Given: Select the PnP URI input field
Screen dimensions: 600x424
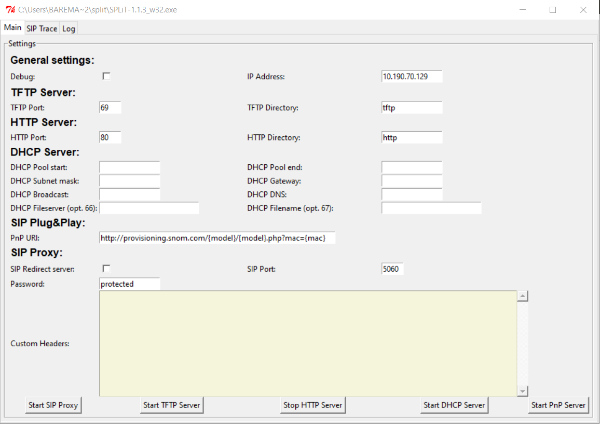Looking at the screenshot, I should (x=217, y=238).
